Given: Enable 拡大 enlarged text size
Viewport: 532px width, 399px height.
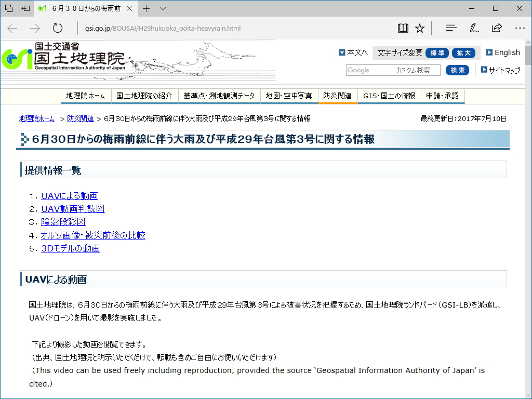Looking at the screenshot, I should (464, 52).
